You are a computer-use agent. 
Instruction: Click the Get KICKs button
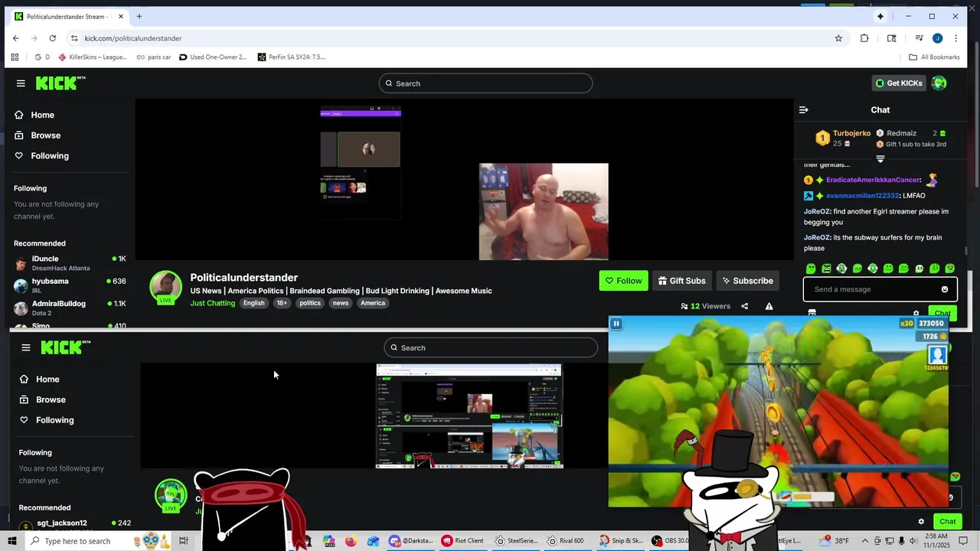pyautogui.click(x=899, y=83)
